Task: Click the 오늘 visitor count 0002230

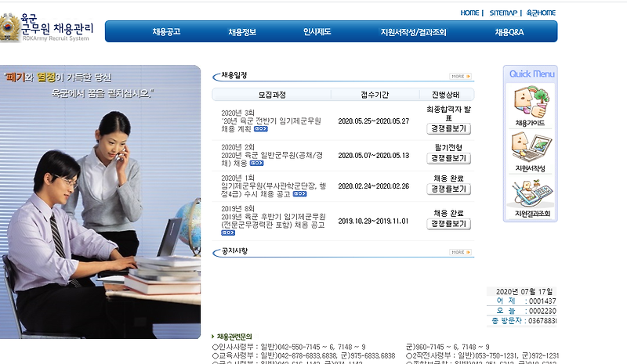Action: [542, 311]
